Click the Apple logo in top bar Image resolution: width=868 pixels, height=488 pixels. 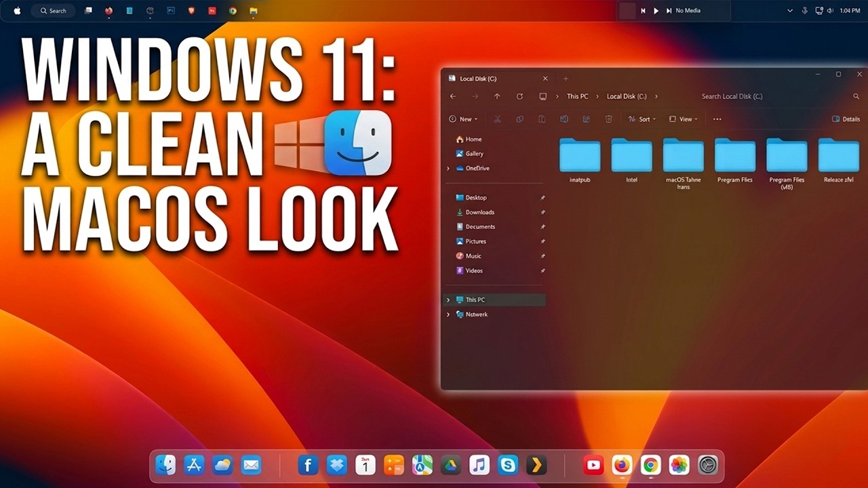(x=17, y=10)
